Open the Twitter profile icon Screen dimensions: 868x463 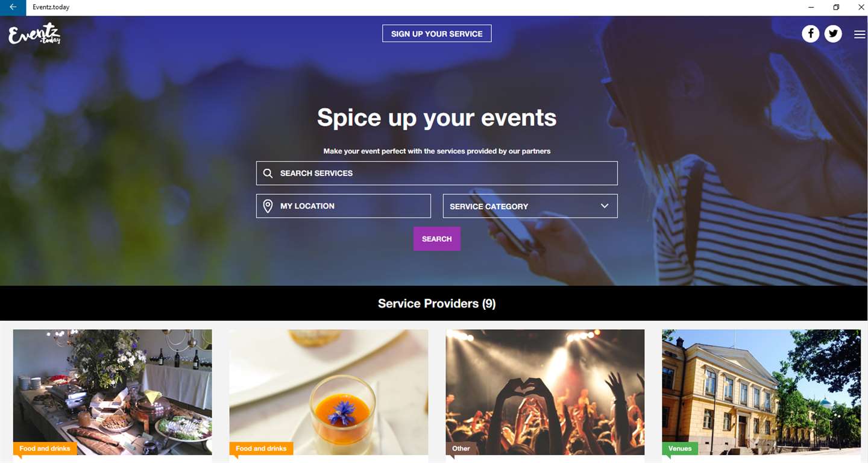click(x=833, y=34)
